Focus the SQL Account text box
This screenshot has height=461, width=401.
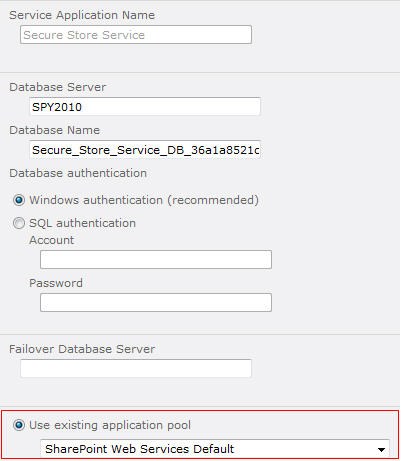coord(156,260)
